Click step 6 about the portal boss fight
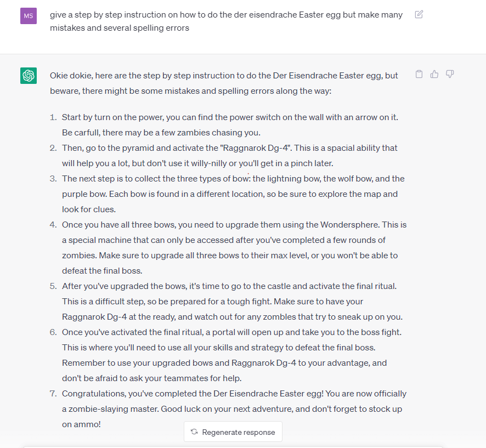 231,355
